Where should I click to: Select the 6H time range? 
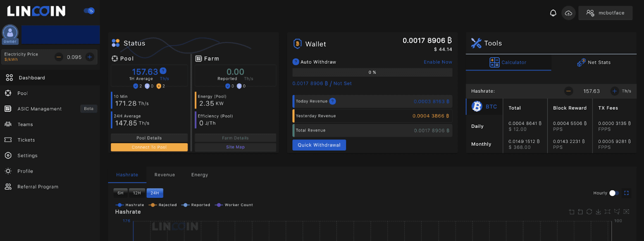[120, 193]
